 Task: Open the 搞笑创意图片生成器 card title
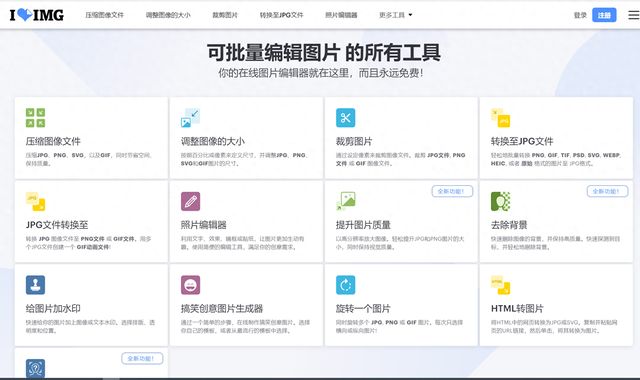(222, 309)
